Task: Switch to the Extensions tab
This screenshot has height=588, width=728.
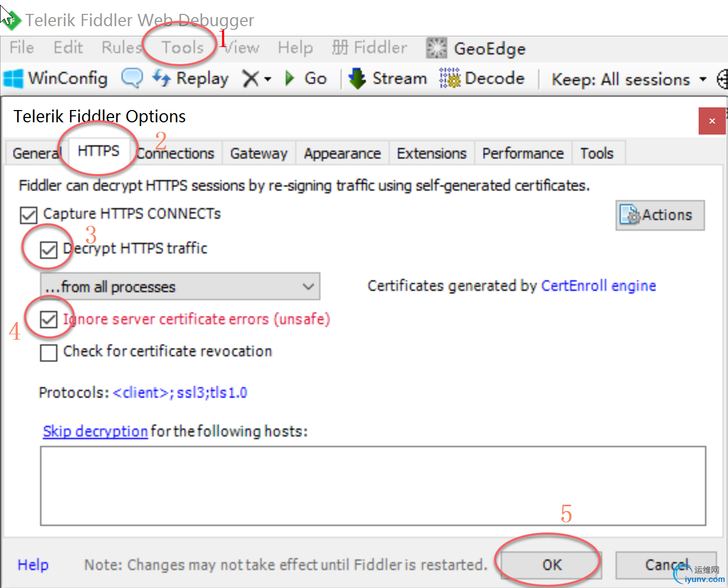Action: (432, 153)
